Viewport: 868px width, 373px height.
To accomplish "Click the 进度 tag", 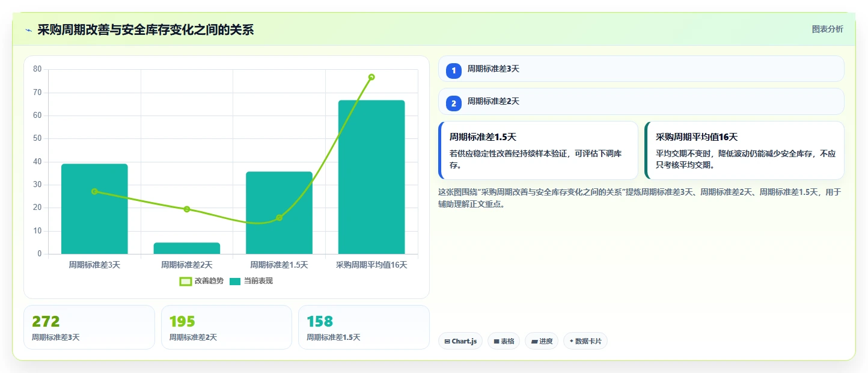I will (542, 341).
